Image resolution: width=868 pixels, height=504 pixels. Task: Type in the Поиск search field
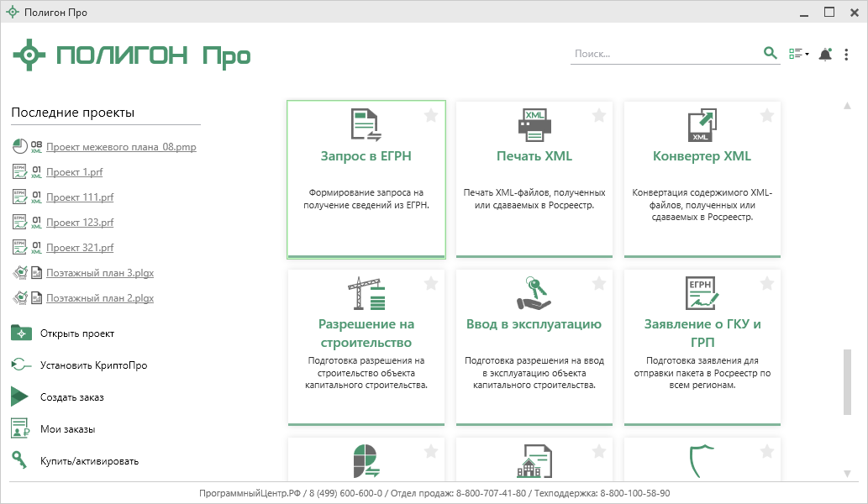(664, 53)
